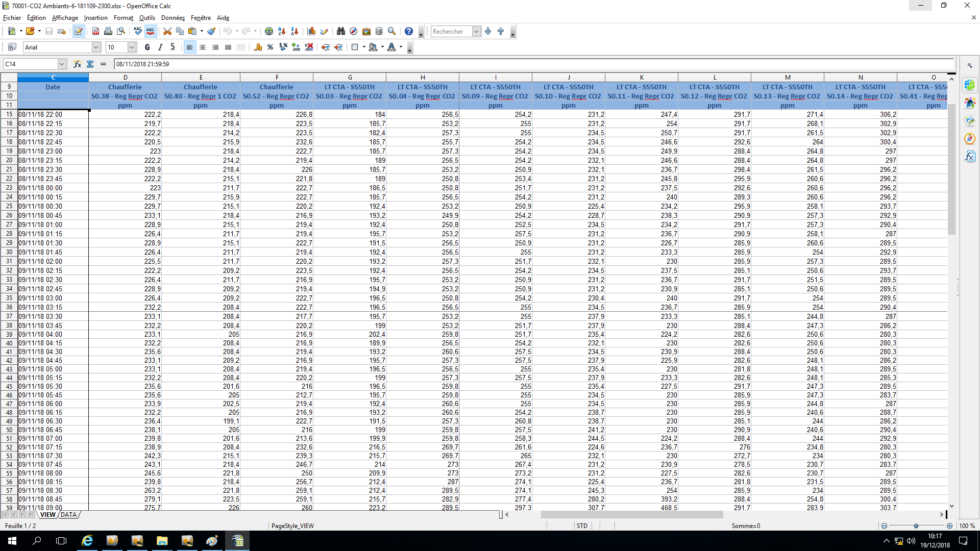Viewport: 980px width, 551px height.
Task: Click the Background Color swatch
Action: (x=373, y=47)
